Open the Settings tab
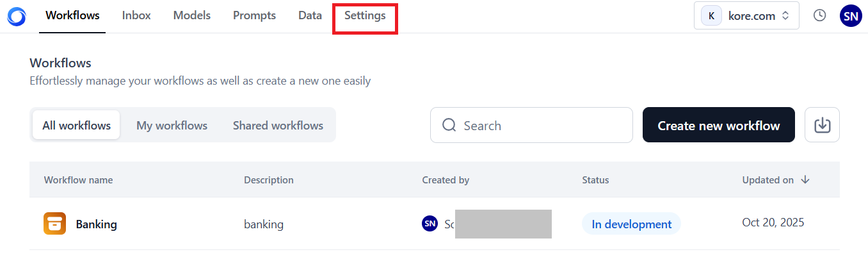This screenshot has width=868, height=268. pos(365,16)
